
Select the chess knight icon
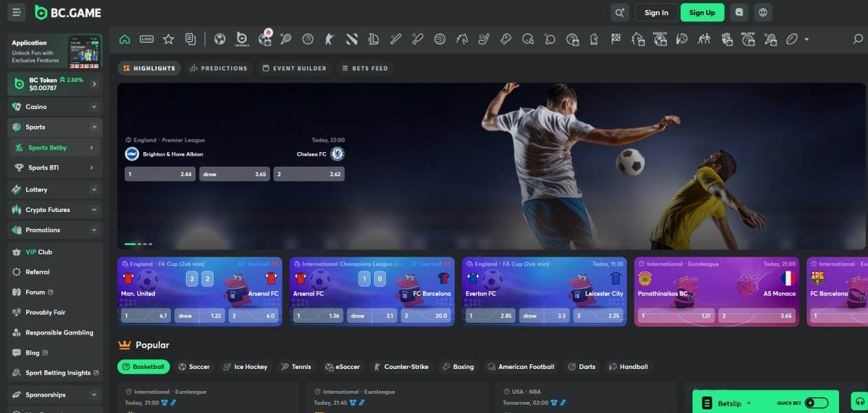pos(595,39)
